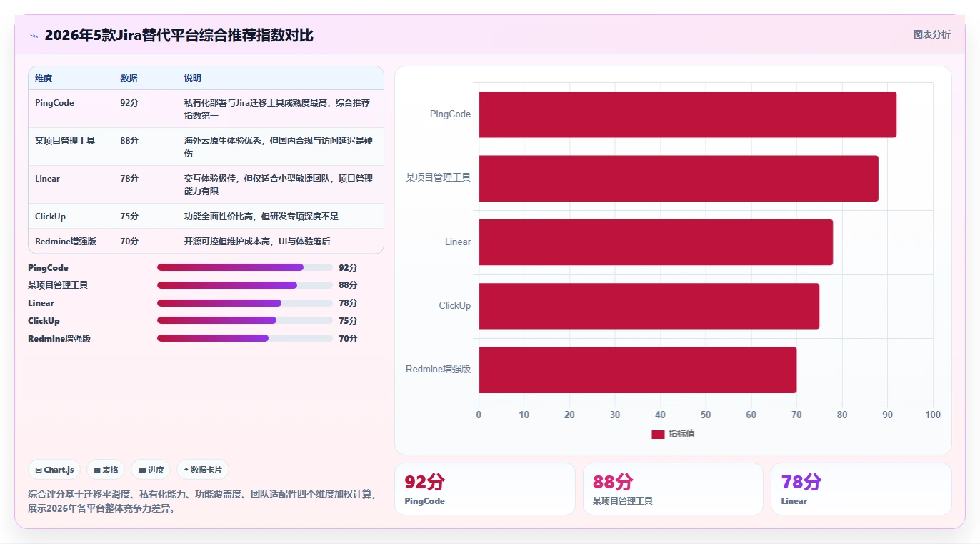Click the description starting 交互体验极佳

point(279,185)
